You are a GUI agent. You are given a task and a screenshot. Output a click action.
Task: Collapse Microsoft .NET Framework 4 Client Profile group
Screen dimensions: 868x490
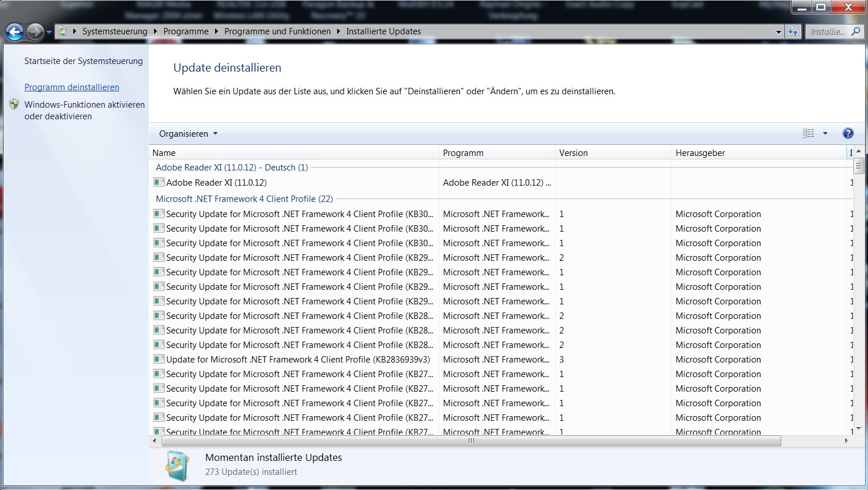coord(244,199)
